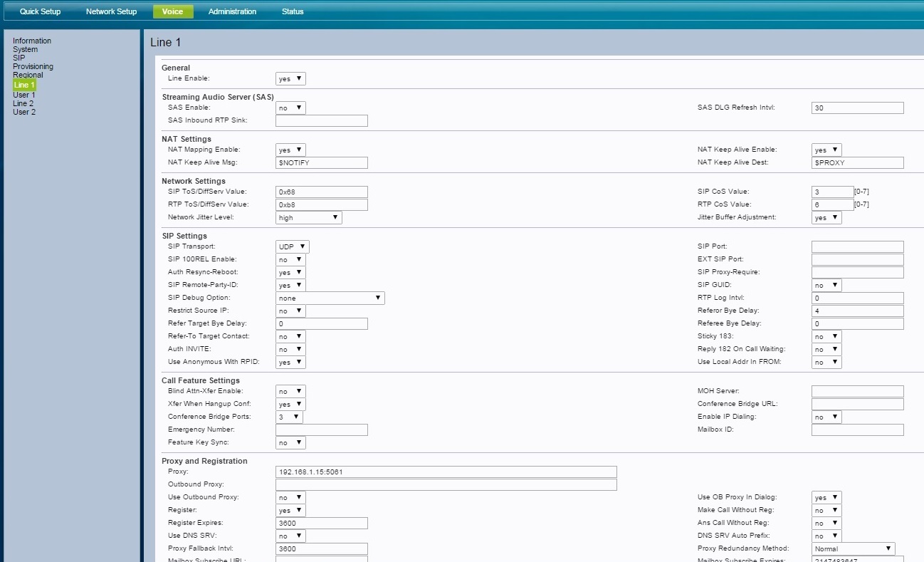Open the Quick Setup tab
The height and width of the screenshot is (562, 924).
click(x=40, y=11)
